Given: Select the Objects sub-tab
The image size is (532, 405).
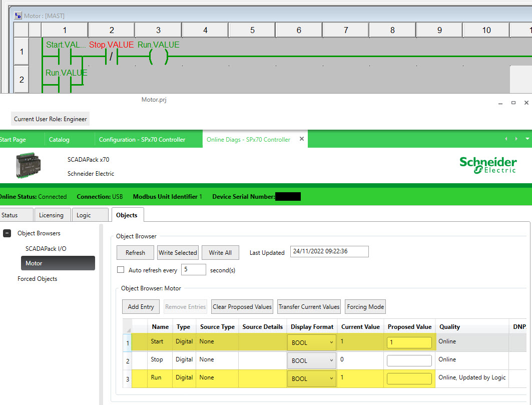Looking at the screenshot, I should tap(127, 215).
